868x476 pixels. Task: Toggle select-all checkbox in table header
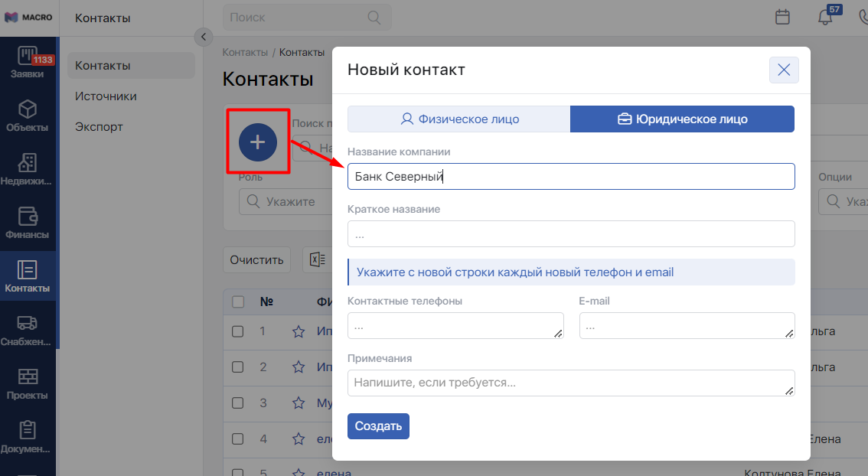[x=238, y=302]
